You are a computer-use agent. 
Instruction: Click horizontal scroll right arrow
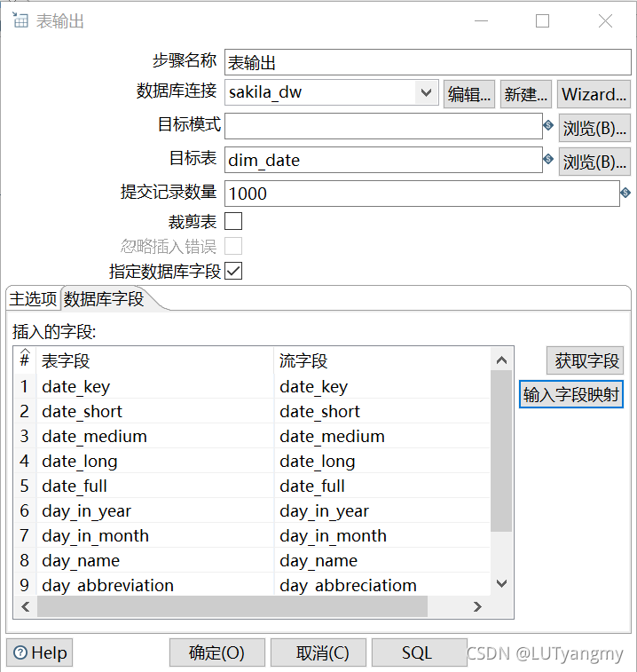point(477,606)
